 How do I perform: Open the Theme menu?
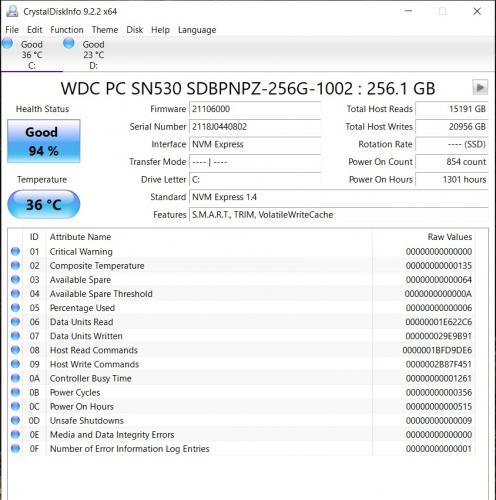105,30
